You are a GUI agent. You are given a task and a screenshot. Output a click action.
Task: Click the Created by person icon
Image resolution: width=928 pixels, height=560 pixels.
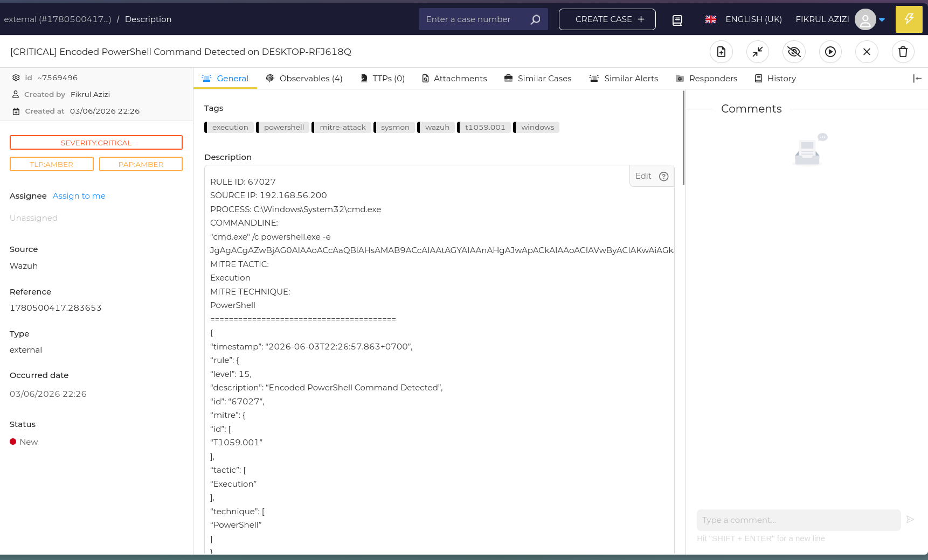coord(16,94)
